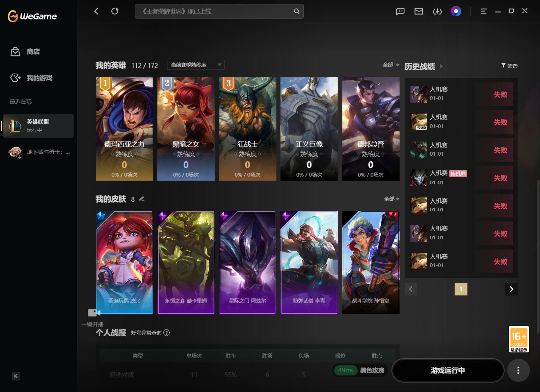Click the My Games controller icon

15,78
